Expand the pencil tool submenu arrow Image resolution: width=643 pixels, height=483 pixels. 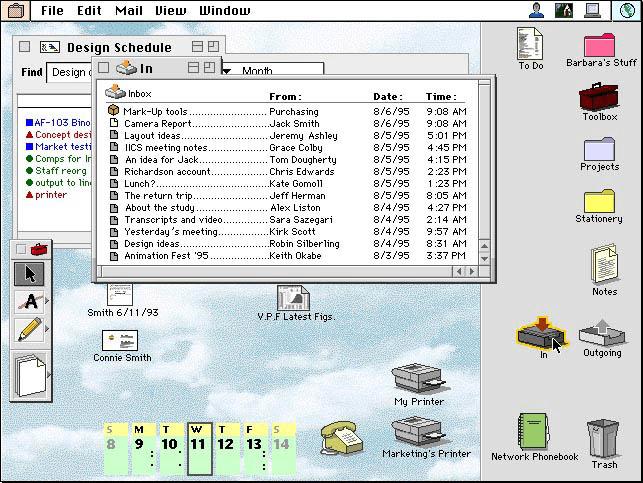pos(47,328)
